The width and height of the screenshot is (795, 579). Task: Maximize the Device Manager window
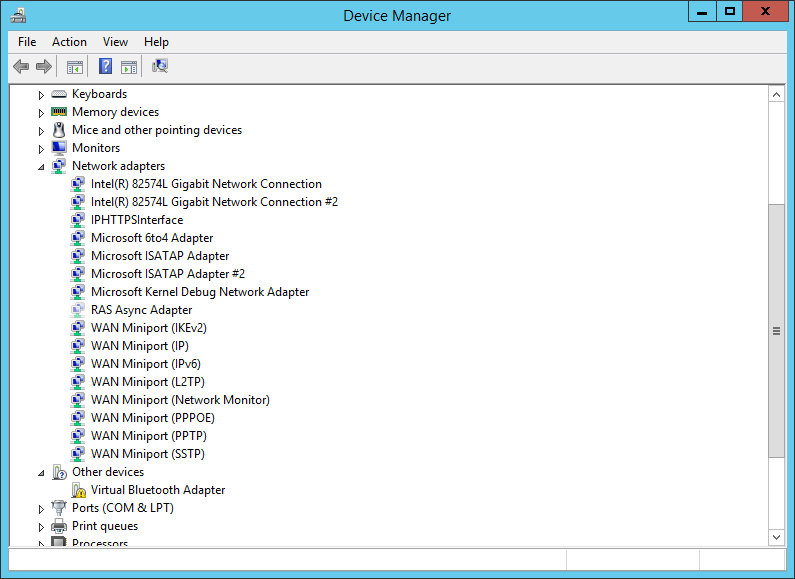(x=730, y=11)
